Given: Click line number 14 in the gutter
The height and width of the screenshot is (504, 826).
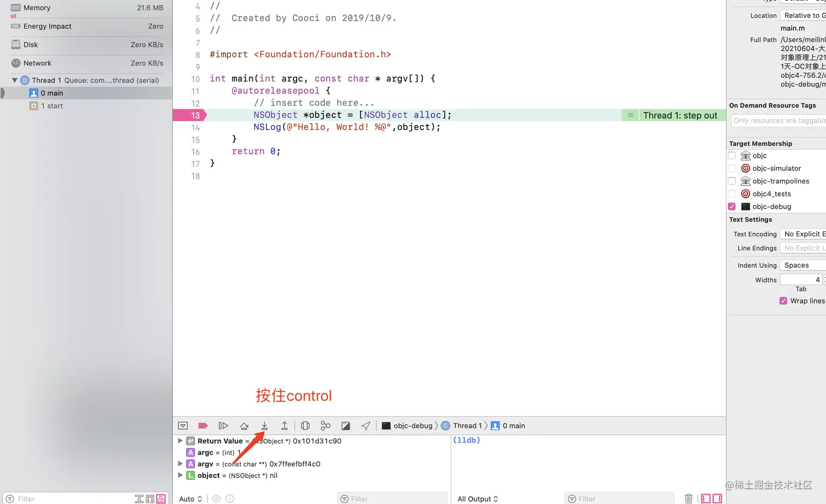Looking at the screenshot, I should click(x=195, y=128).
